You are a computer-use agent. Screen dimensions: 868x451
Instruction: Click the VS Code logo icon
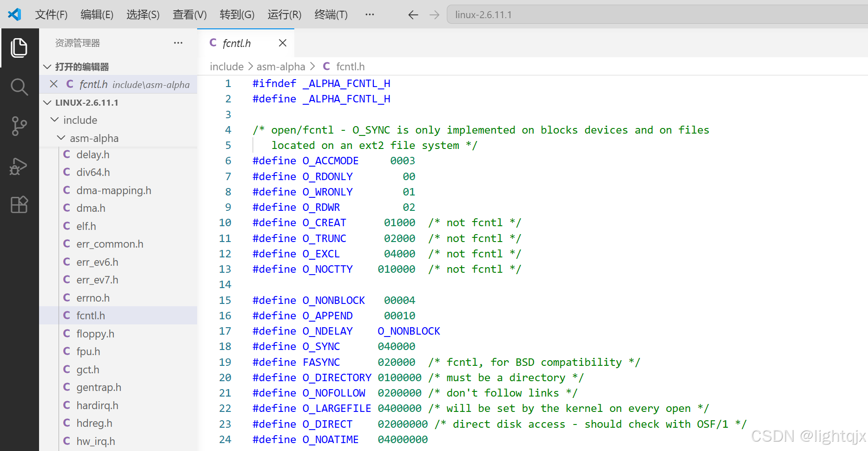click(14, 14)
